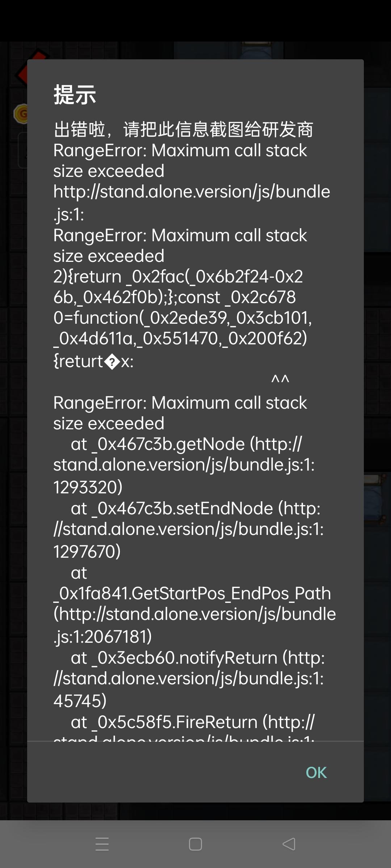Open recent apps via three-line icon
This screenshot has width=391, height=868.
click(102, 844)
